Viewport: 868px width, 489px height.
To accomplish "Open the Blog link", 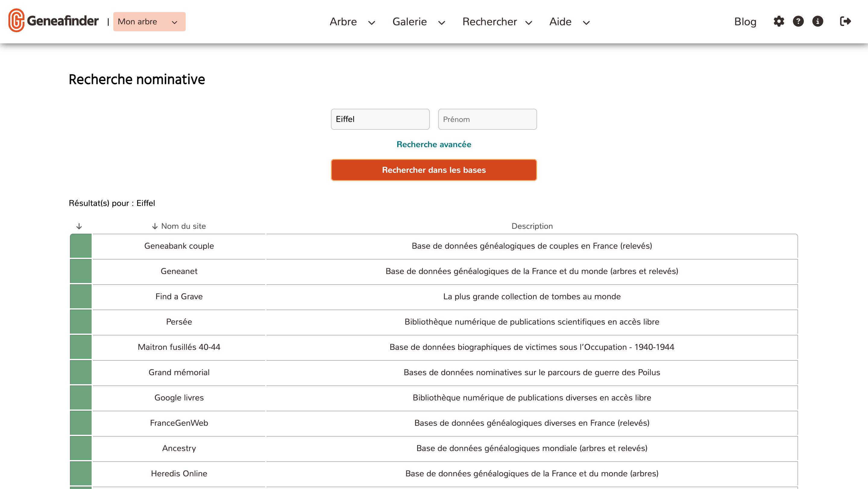I will point(745,22).
